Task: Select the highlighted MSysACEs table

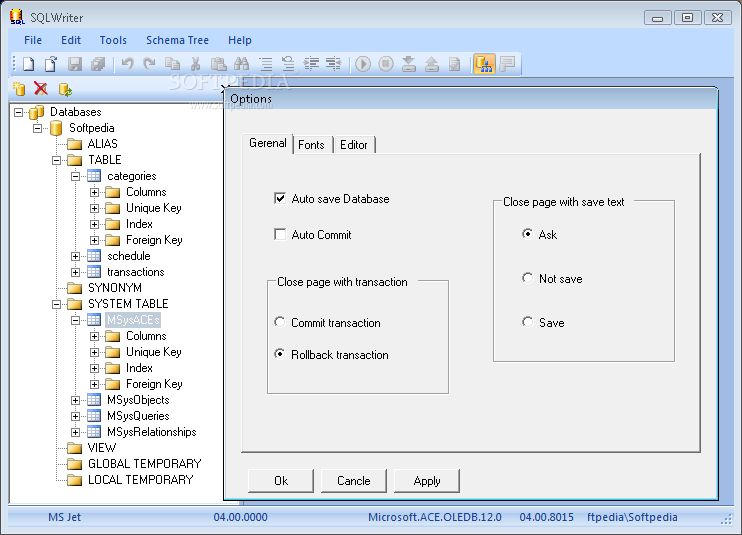Action: [x=133, y=320]
